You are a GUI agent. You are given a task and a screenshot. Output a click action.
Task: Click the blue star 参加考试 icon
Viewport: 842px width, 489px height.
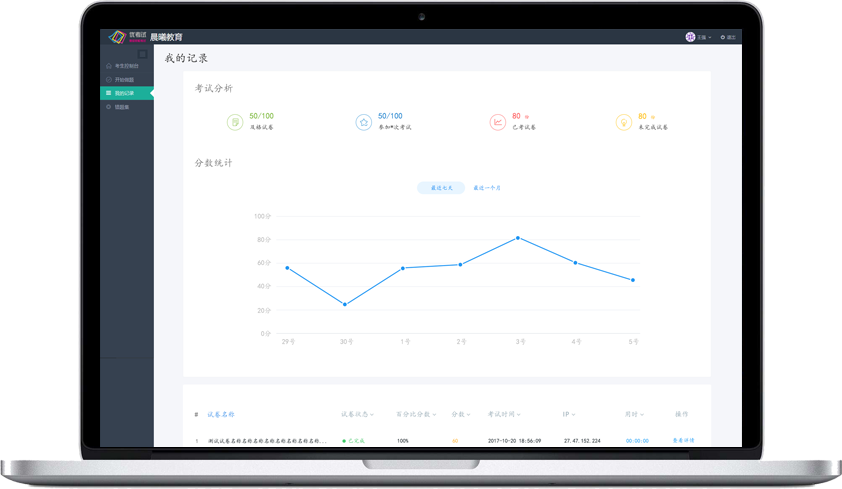pos(363,122)
